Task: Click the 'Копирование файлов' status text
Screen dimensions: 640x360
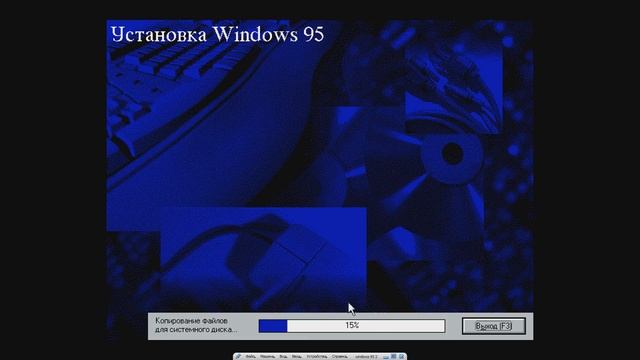Action: click(191, 321)
